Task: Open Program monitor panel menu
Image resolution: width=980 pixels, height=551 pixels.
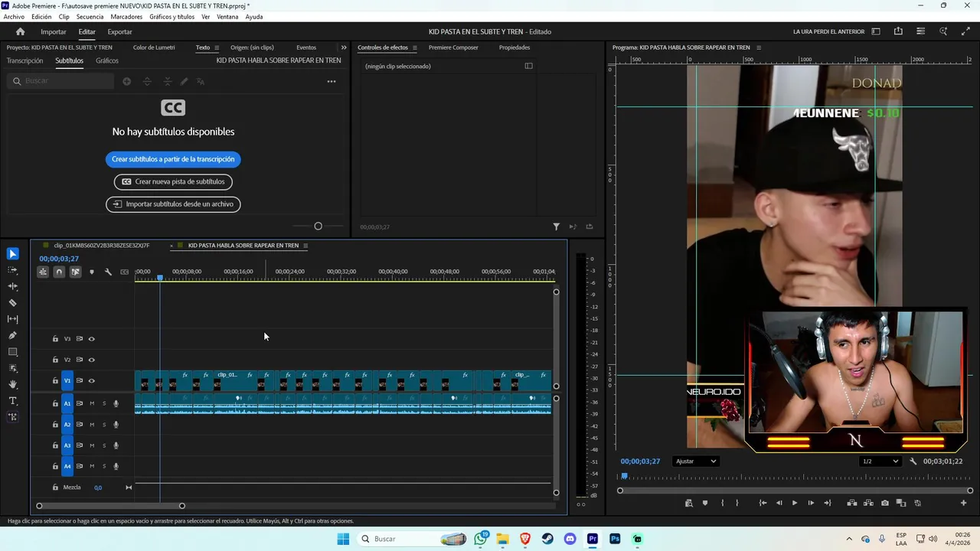Action: tap(759, 47)
